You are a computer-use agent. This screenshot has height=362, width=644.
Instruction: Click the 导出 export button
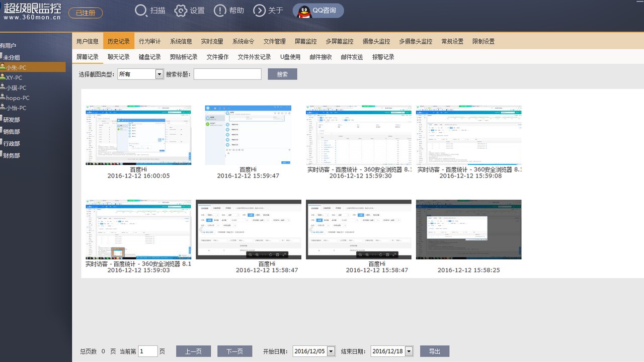point(435,351)
